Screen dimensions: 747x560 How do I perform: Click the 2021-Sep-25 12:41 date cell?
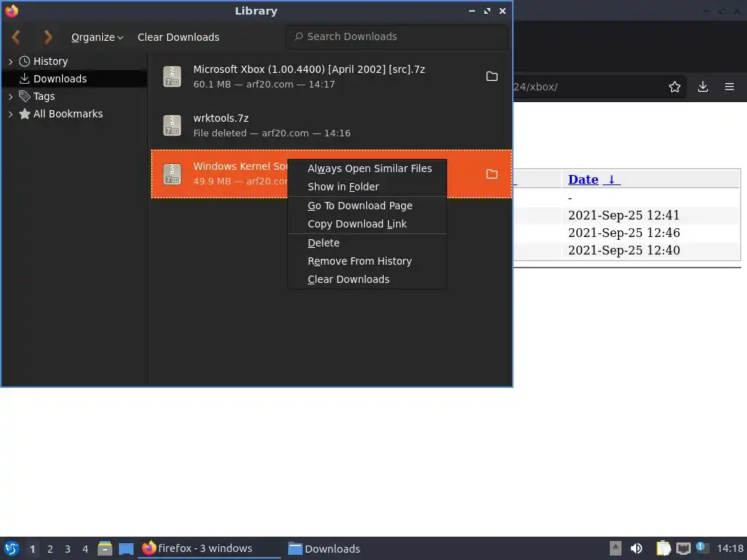point(624,215)
